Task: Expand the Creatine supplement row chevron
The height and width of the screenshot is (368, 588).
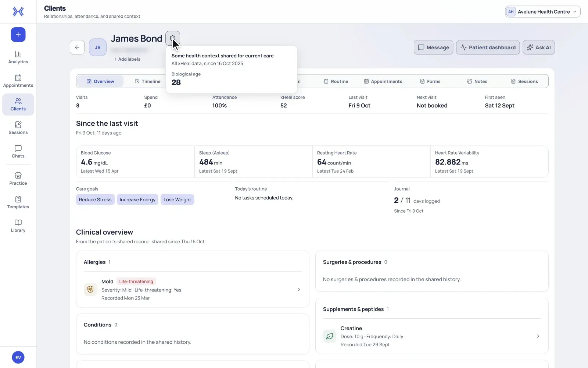Action: tap(538, 336)
